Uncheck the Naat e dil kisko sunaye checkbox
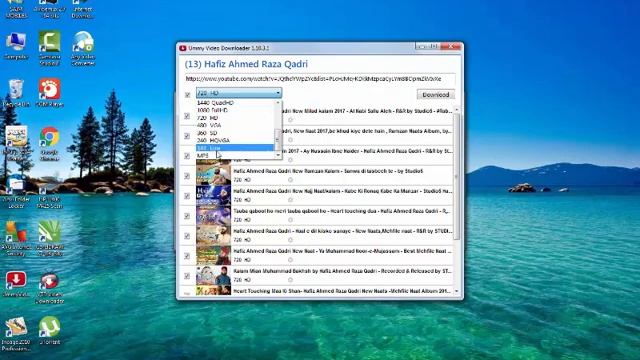Viewport: 640px width, 360px height. pyautogui.click(x=187, y=236)
